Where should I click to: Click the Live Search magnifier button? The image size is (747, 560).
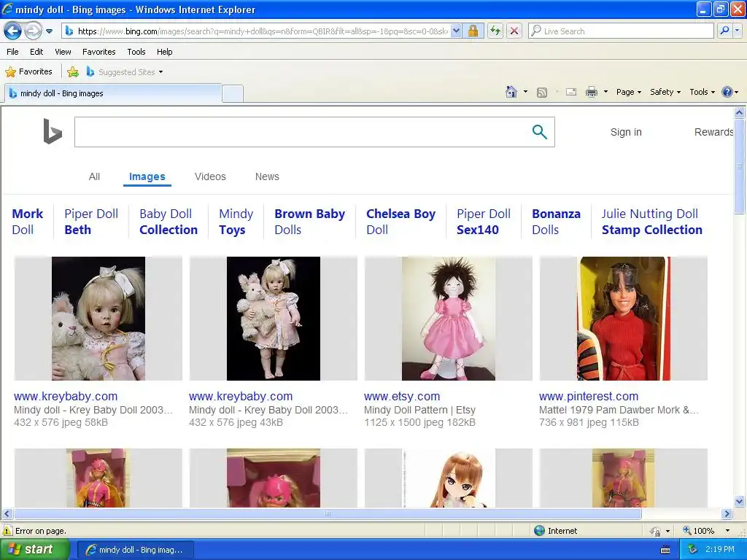point(724,31)
